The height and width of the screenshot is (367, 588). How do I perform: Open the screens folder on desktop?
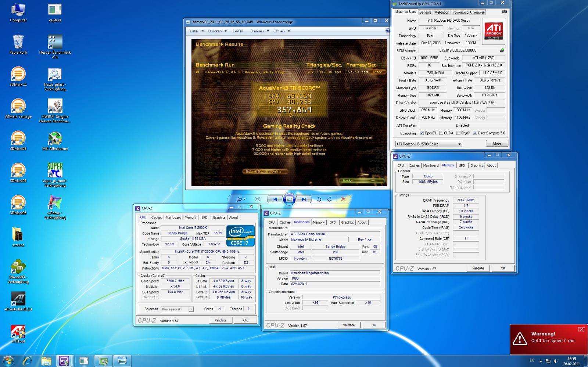click(x=18, y=237)
